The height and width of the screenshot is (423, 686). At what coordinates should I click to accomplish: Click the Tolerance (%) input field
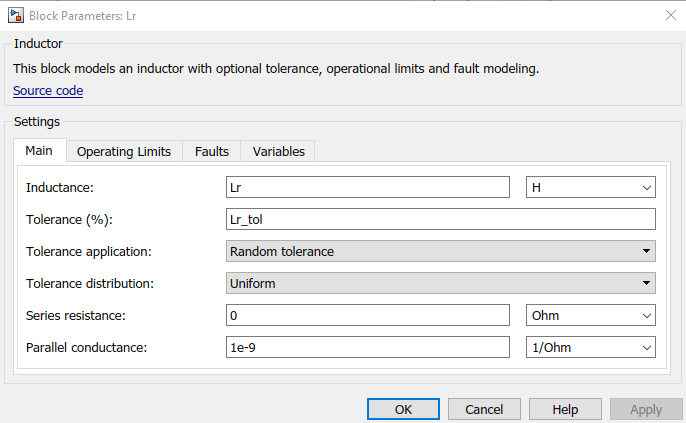pyautogui.click(x=441, y=219)
